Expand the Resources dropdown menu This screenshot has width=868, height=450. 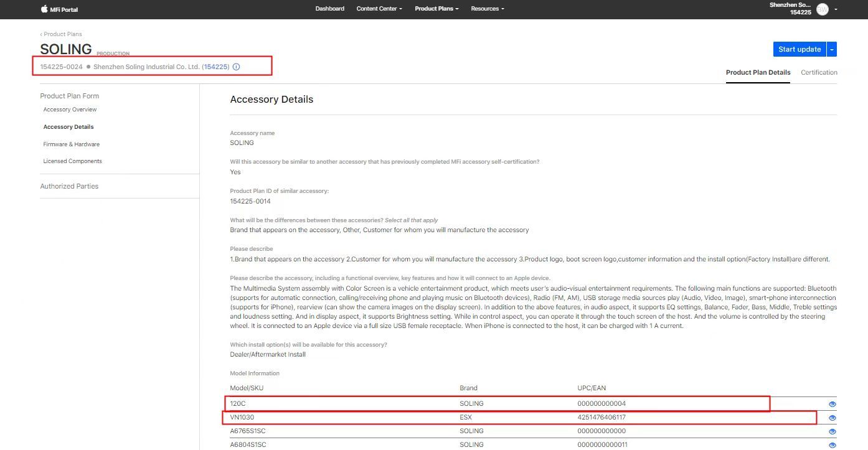[x=488, y=9]
